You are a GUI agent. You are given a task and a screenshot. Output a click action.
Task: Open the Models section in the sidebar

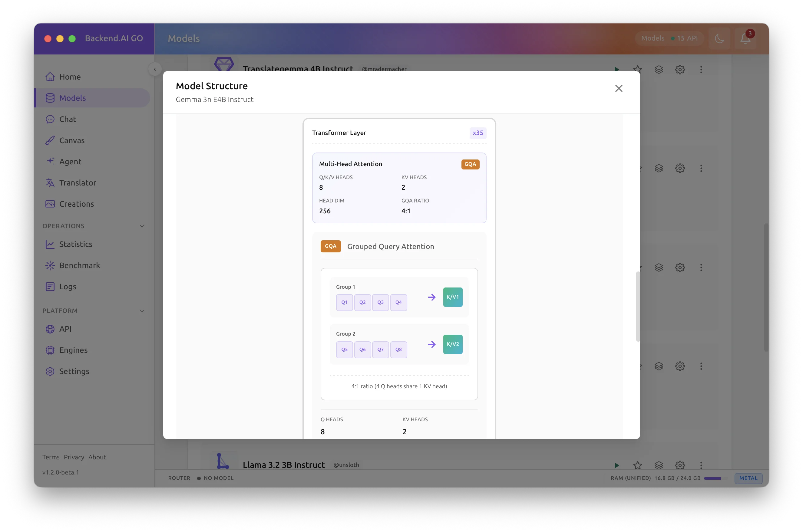click(x=72, y=98)
